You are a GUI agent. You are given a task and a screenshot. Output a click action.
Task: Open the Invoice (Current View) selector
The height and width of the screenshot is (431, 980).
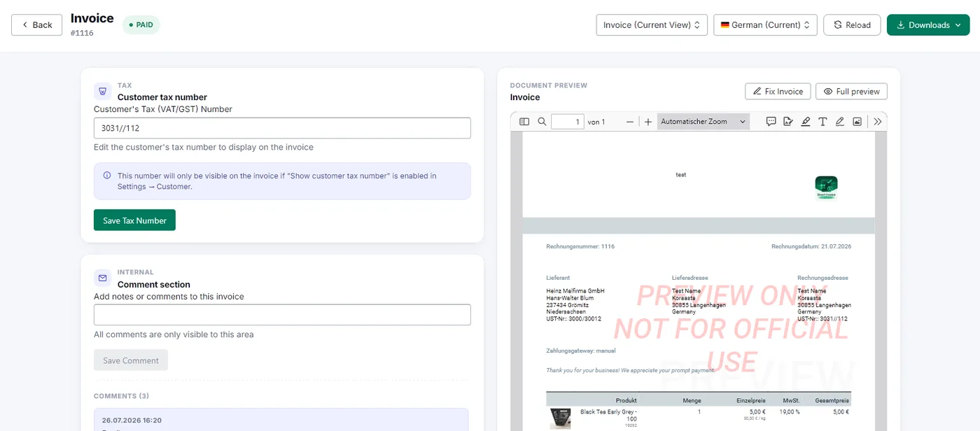(x=652, y=24)
